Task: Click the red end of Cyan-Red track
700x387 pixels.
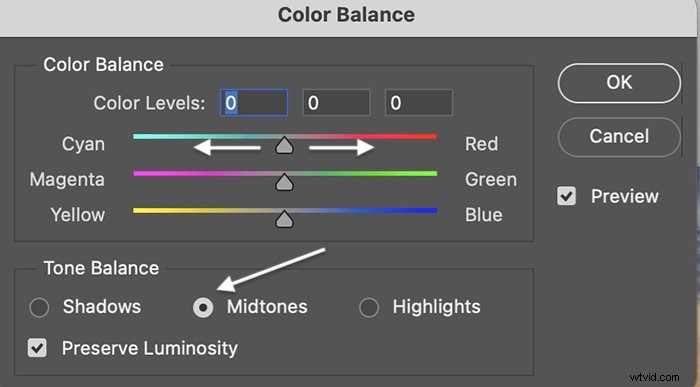Action: (x=431, y=137)
